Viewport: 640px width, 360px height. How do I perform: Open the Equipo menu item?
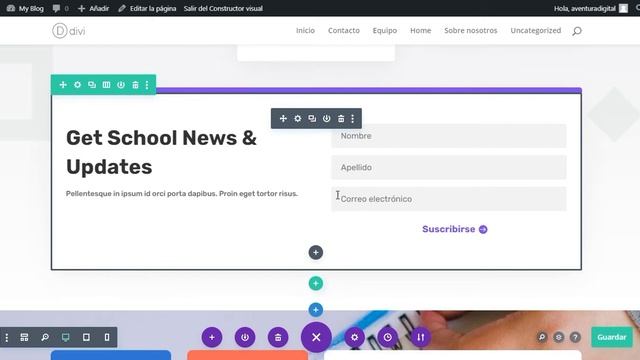pyautogui.click(x=384, y=30)
